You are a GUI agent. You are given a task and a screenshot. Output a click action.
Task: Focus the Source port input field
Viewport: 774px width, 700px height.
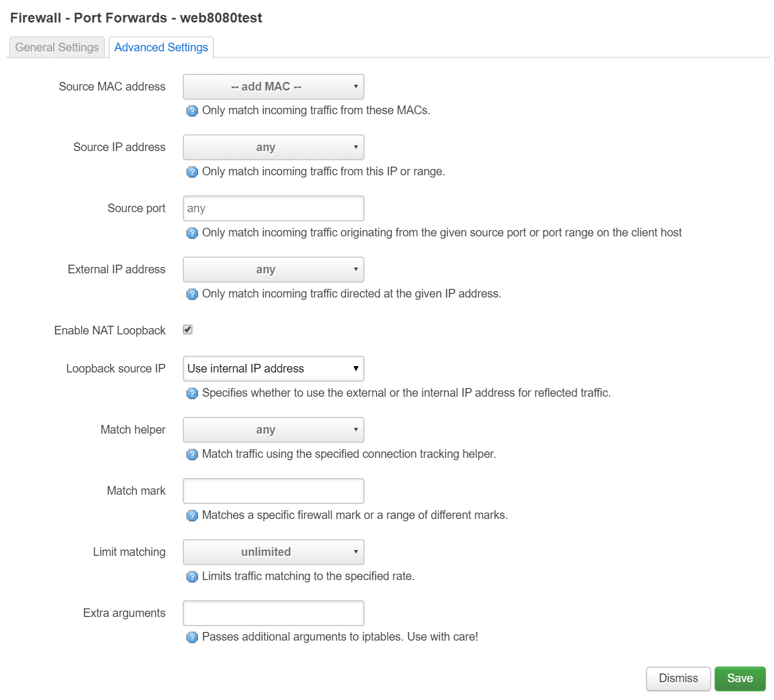pyautogui.click(x=273, y=209)
